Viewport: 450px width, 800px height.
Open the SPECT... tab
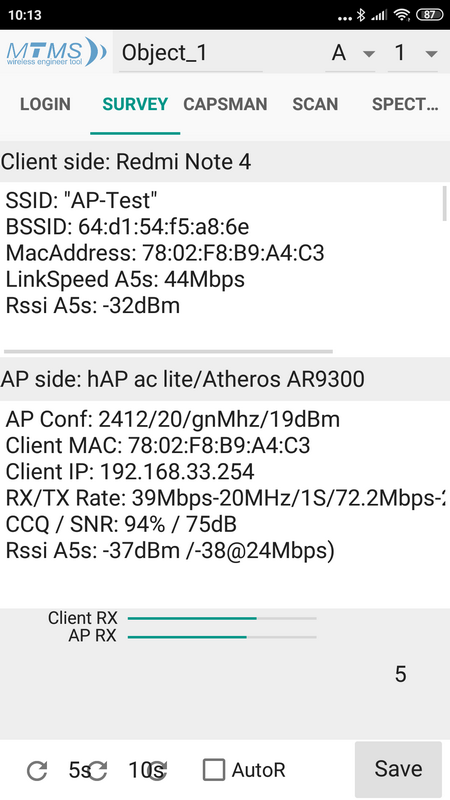(405, 104)
